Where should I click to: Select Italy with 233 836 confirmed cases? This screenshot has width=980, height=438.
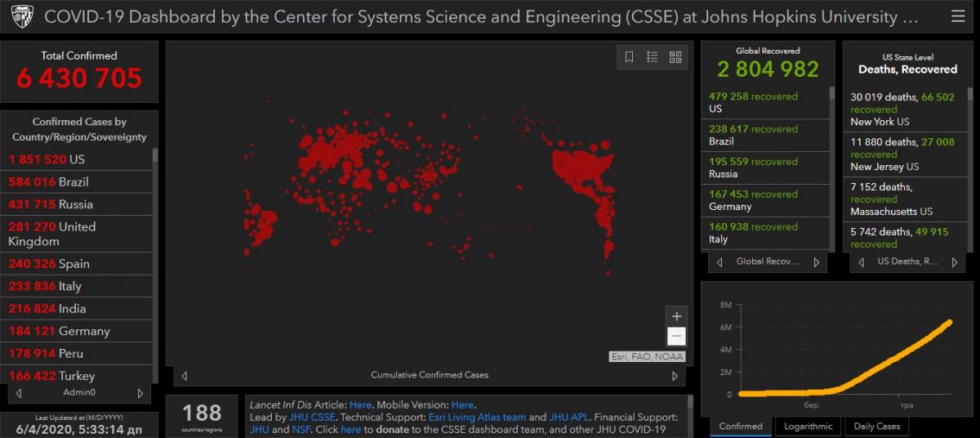coord(77,286)
